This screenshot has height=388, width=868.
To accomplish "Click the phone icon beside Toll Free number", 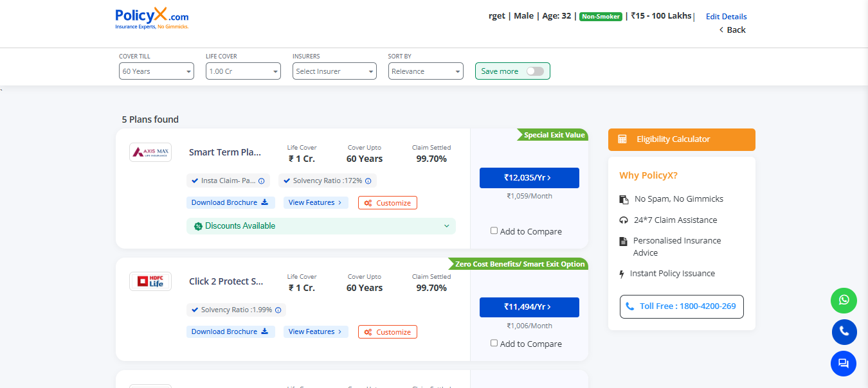I will 630,306.
